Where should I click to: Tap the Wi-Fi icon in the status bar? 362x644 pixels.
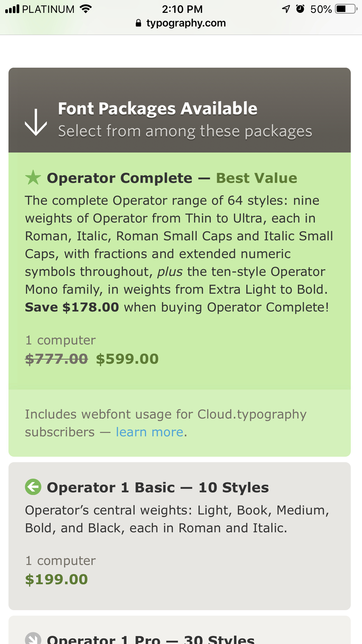pyautogui.click(x=86, y=9)
